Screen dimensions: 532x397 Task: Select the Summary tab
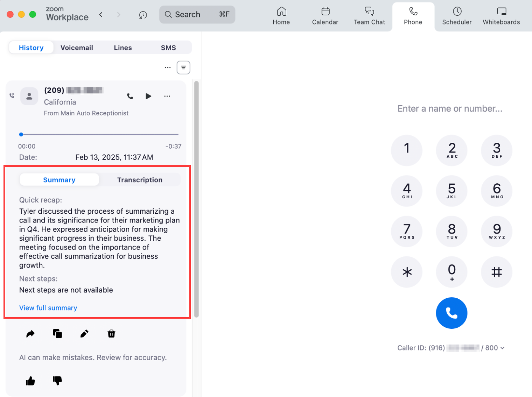tap(59, 180)
